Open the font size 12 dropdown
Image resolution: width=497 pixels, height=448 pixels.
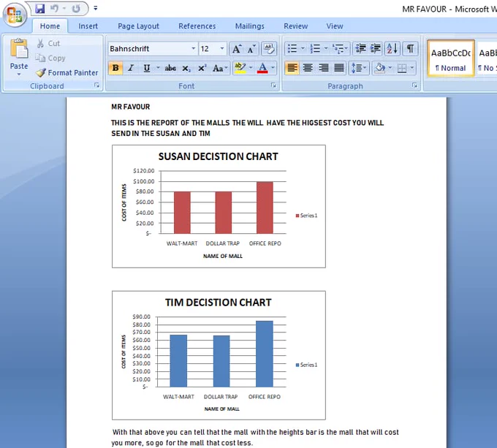(222, 49)
